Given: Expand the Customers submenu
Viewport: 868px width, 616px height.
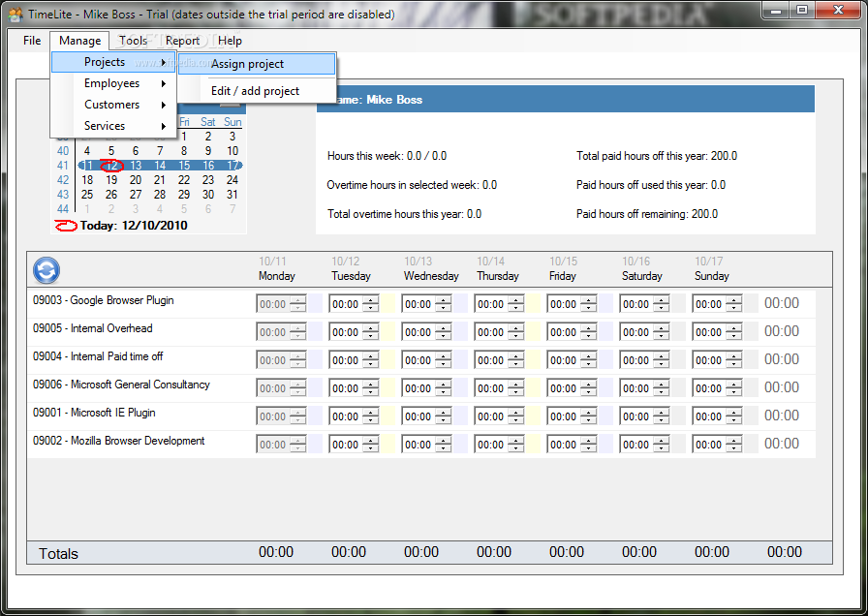Looking at the screenshot, I should pos(113,105).
